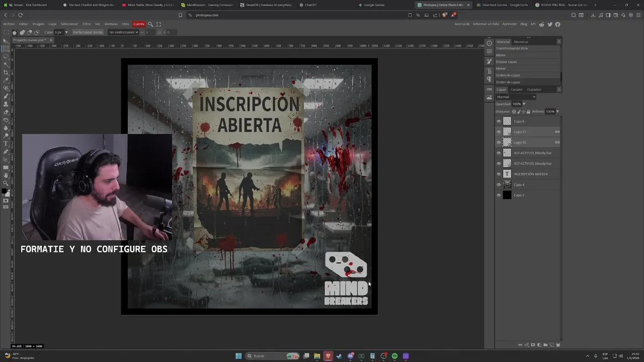Click the Perfeccionar borde button
The image size is (644, 362).
point(88,32)
